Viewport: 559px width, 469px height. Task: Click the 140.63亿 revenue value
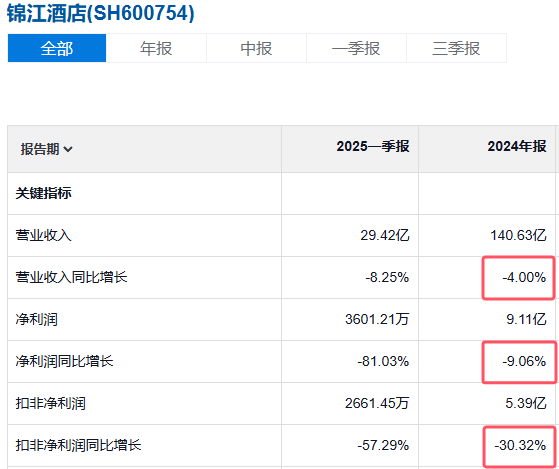click(518, 235)
